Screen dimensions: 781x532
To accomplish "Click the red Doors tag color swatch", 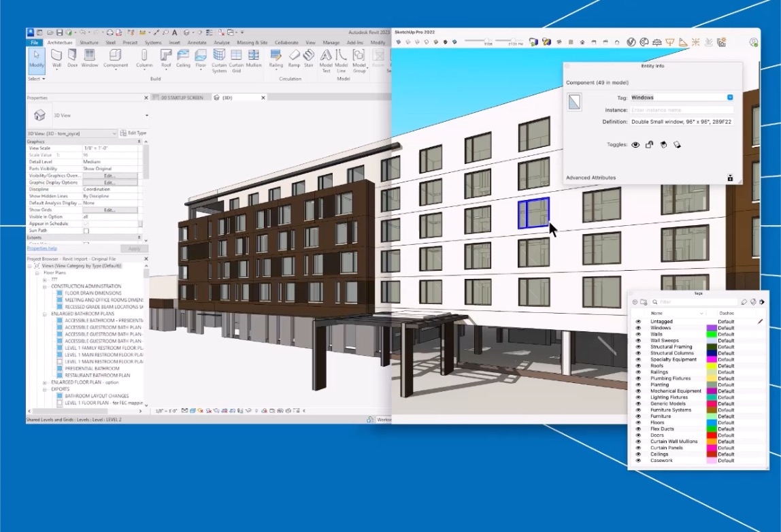I will (x=711, y=435).
